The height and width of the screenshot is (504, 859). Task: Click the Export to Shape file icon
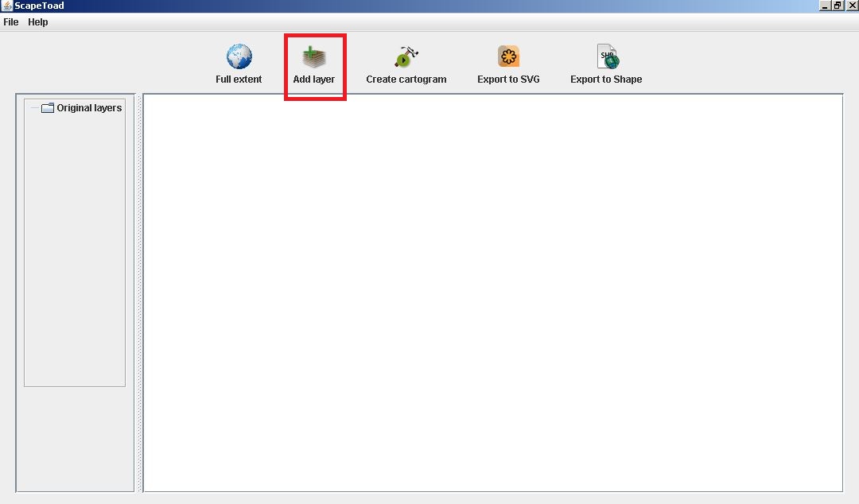tap(607, 56)
